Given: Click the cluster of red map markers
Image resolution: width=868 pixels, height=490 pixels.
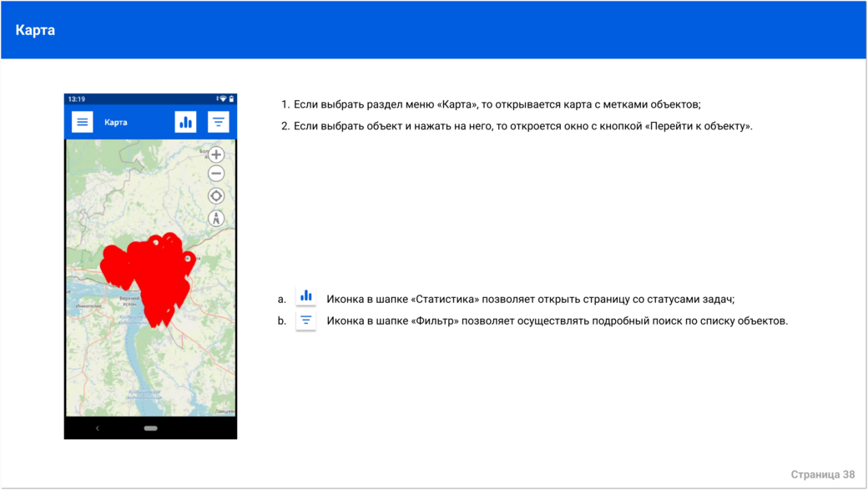Looking at the screenshot, I should [x=147, y=280].
